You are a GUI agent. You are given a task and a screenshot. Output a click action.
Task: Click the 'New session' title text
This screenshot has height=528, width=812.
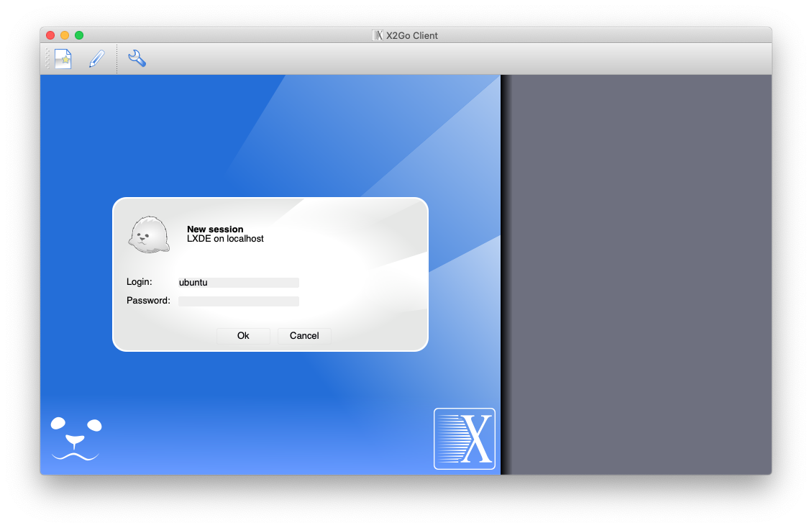coord(215,229)
